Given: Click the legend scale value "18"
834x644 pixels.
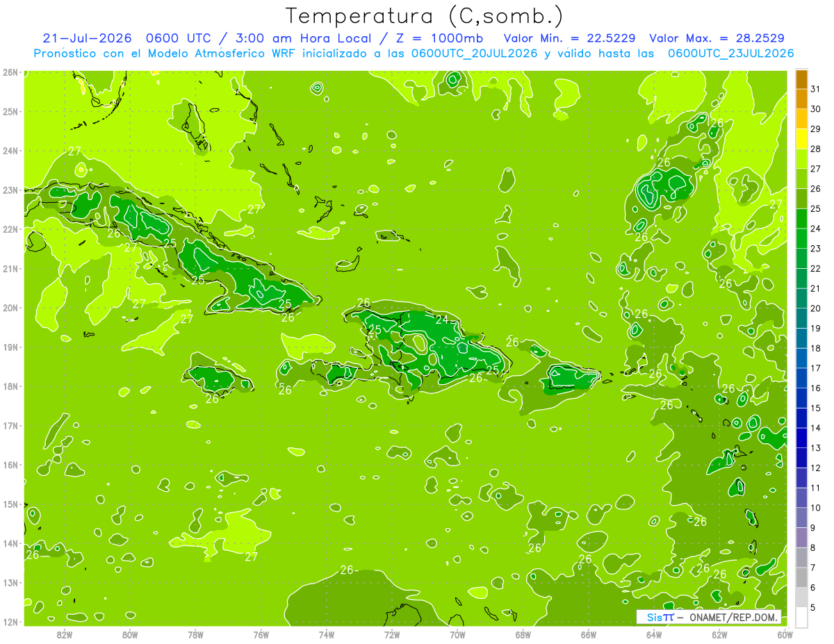Looking at the screenshot, I should [x=815, y=348].
